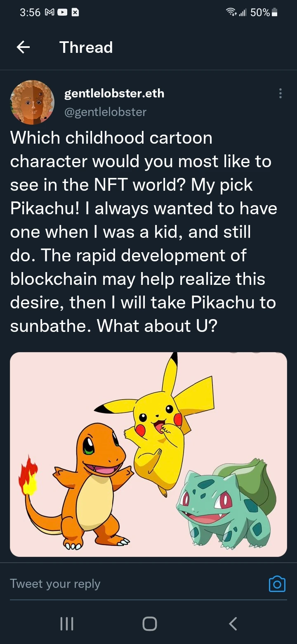Tap the cellular signal strength icon
297x644 pixels.
[x=243, y=12]
